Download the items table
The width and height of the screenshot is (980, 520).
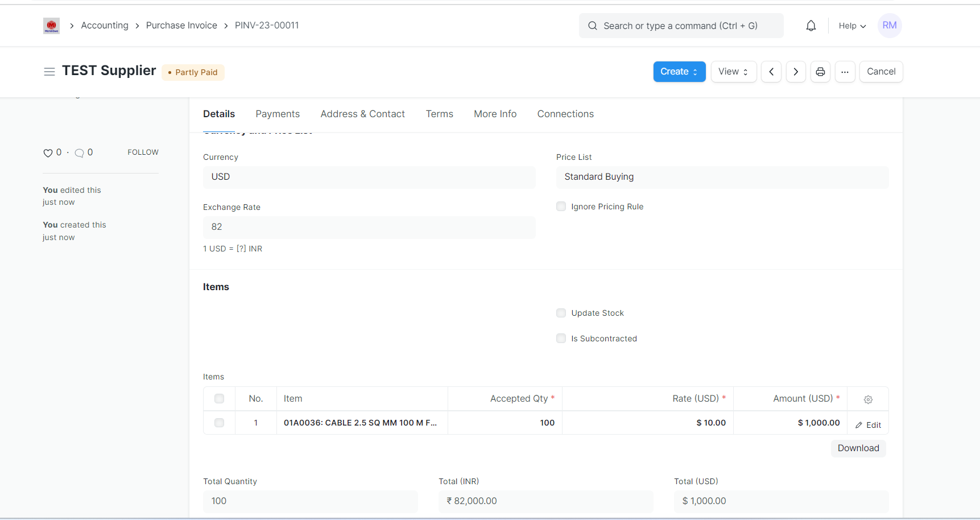click(858, 448)
